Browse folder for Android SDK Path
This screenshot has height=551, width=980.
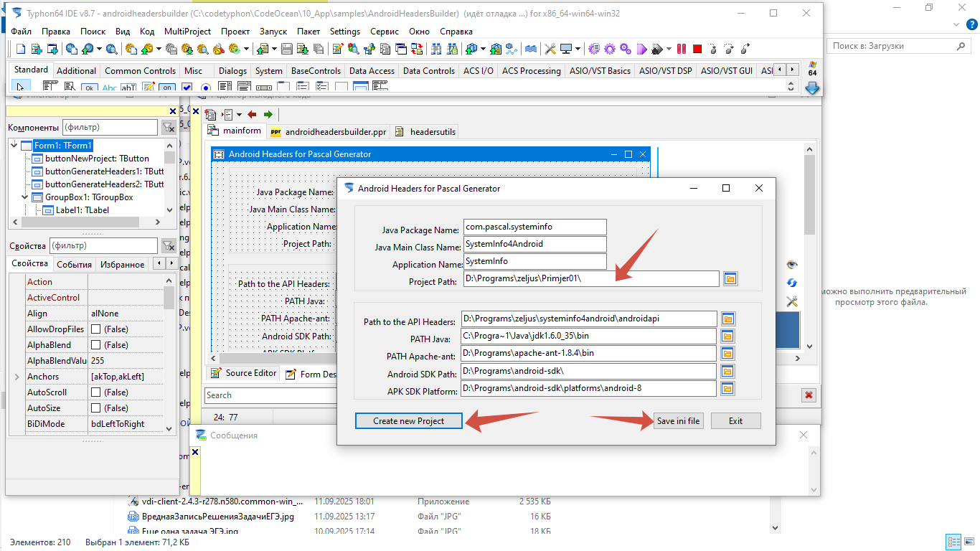click(x=727, y=372)
